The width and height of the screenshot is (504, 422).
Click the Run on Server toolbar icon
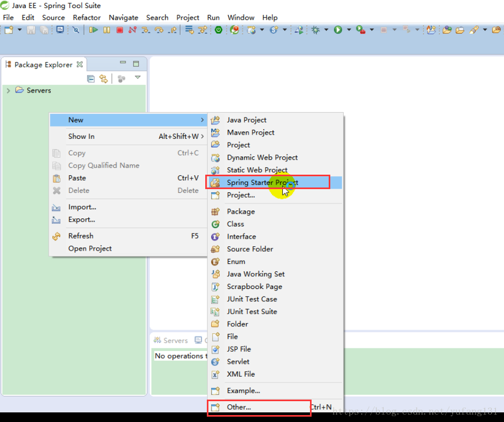(x=299, y=30)
